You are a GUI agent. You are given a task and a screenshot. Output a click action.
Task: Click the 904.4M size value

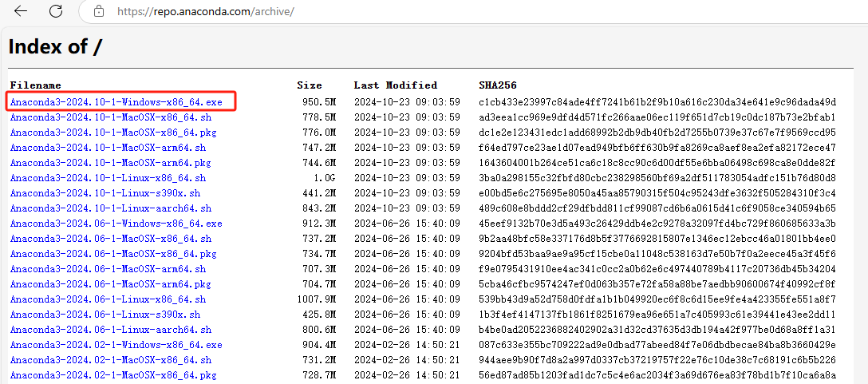(x=319, y=345)
